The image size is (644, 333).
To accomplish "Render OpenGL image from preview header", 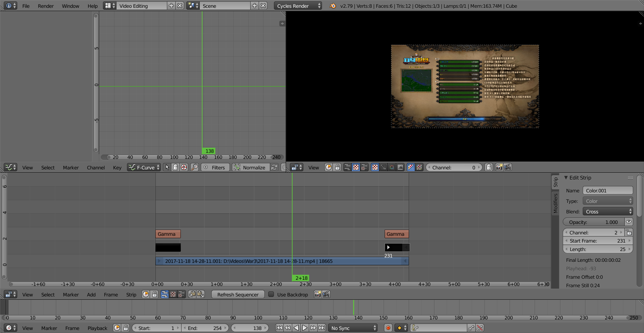I will tap(499, 167).
